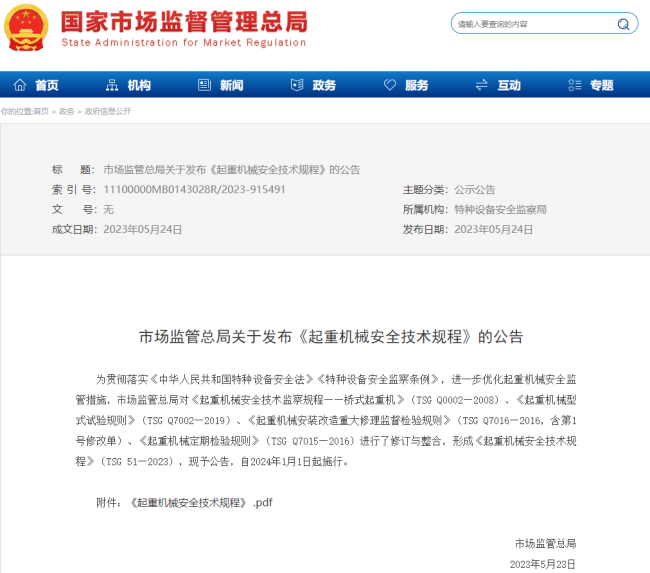Image resolution: width=650 pixels, height=573 pixels.
Task: Open the 互动 navigation menu item
Action: (x=509, y=85)
